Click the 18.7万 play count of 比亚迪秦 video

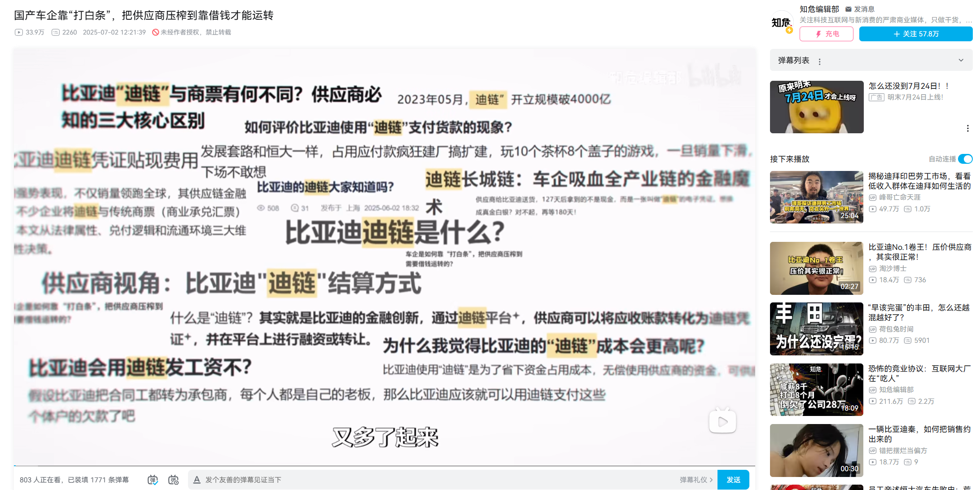[884, 462]
